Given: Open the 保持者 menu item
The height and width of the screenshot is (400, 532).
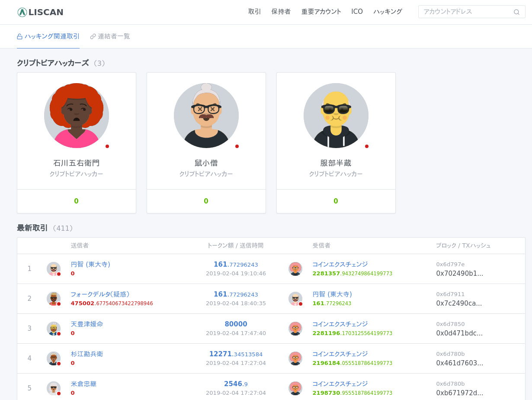Looking at the screenshot, I should click(281, 12).
